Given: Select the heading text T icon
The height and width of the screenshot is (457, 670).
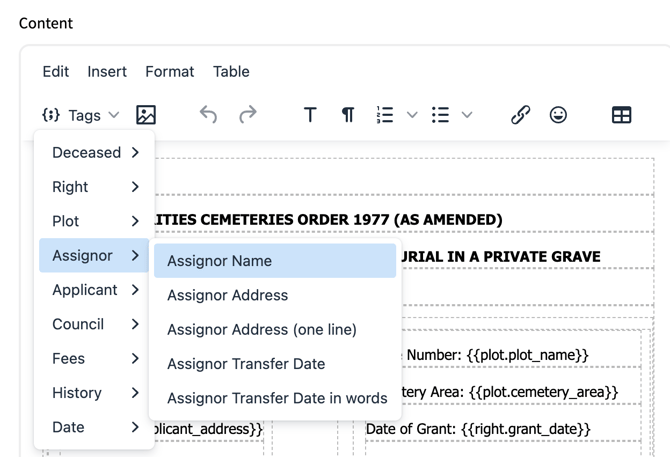Looking at the screenshot, I should [310, 115].
